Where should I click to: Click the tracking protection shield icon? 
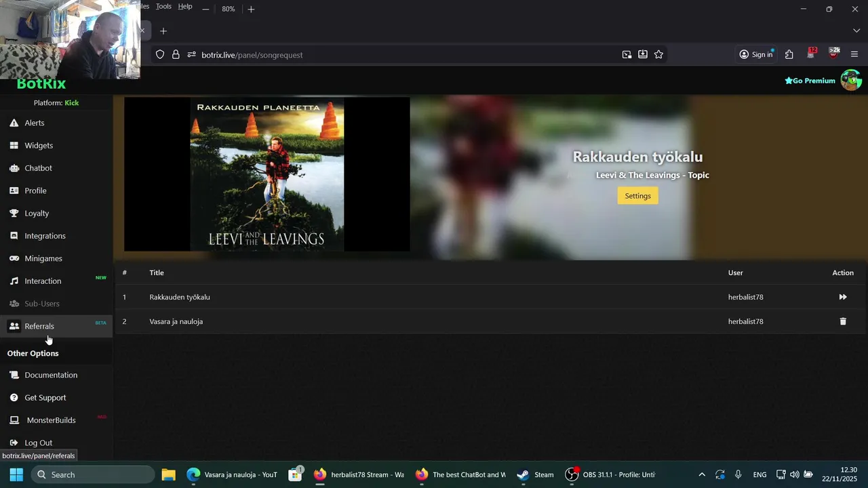[160, 54]
